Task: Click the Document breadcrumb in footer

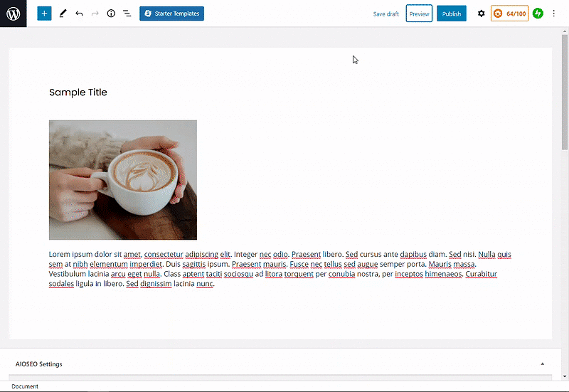Action: pyautogui.click(x=25, y=386)
